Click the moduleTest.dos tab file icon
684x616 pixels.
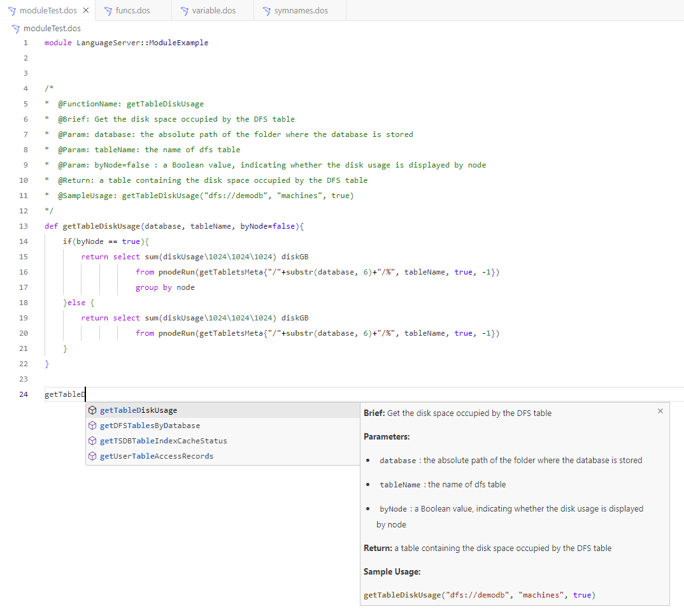click(11, 11)
